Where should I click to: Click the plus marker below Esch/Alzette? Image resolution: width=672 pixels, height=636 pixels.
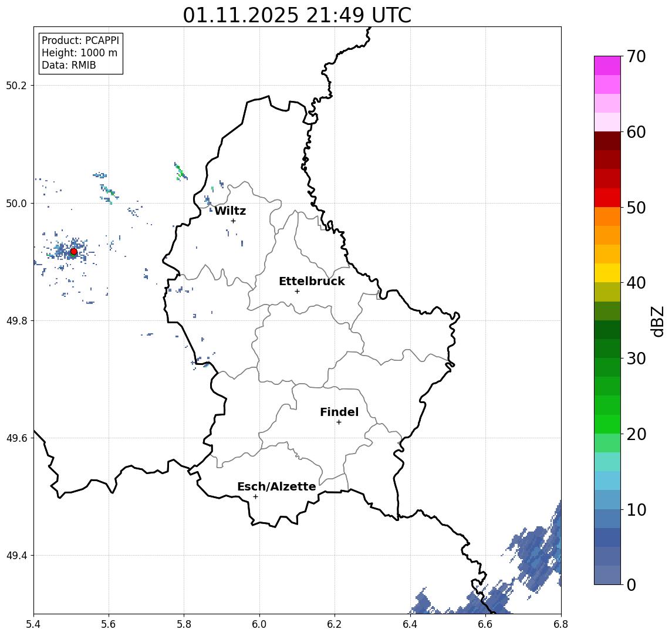click(255, 497)
